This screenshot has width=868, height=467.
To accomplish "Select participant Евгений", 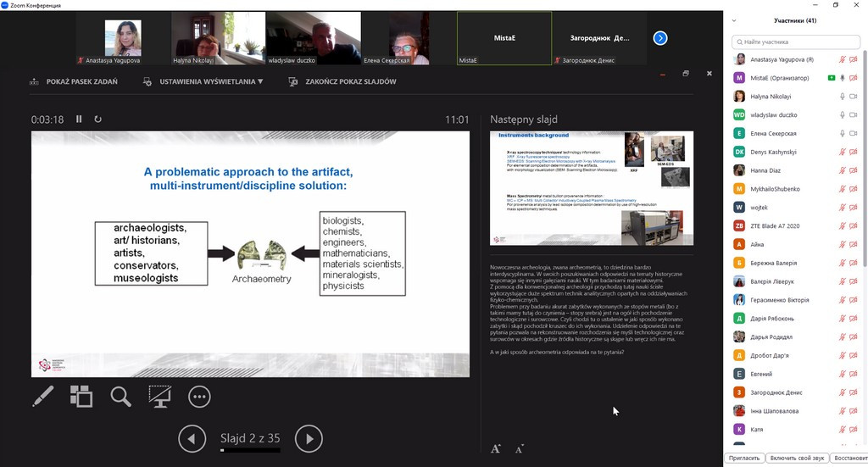I will click(x=795, y=374).
